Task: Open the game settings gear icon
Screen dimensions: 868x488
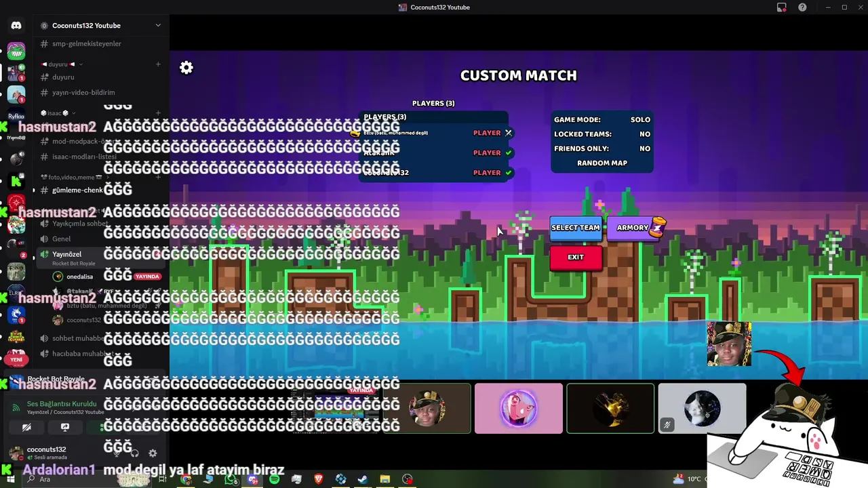Action: point(186,68)
